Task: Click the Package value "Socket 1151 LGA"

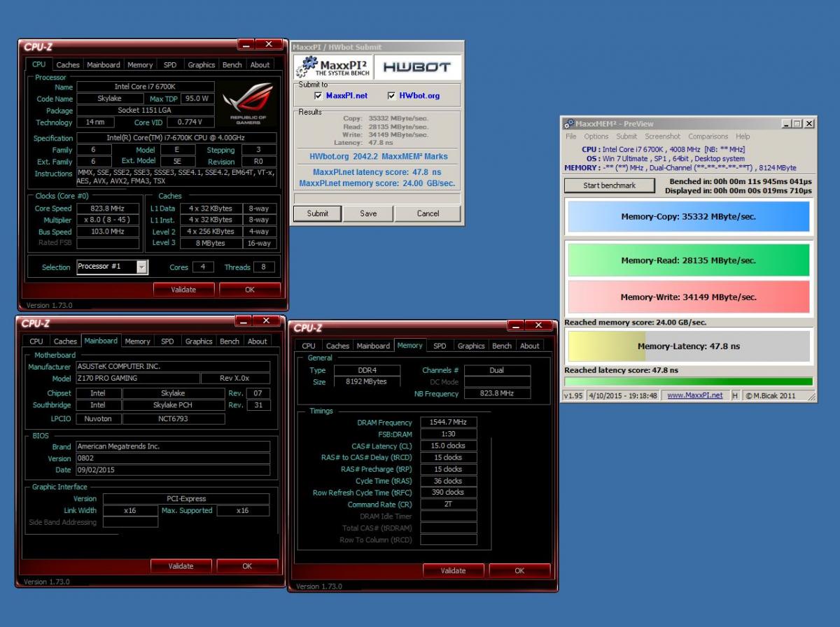Action: point(146,111)
